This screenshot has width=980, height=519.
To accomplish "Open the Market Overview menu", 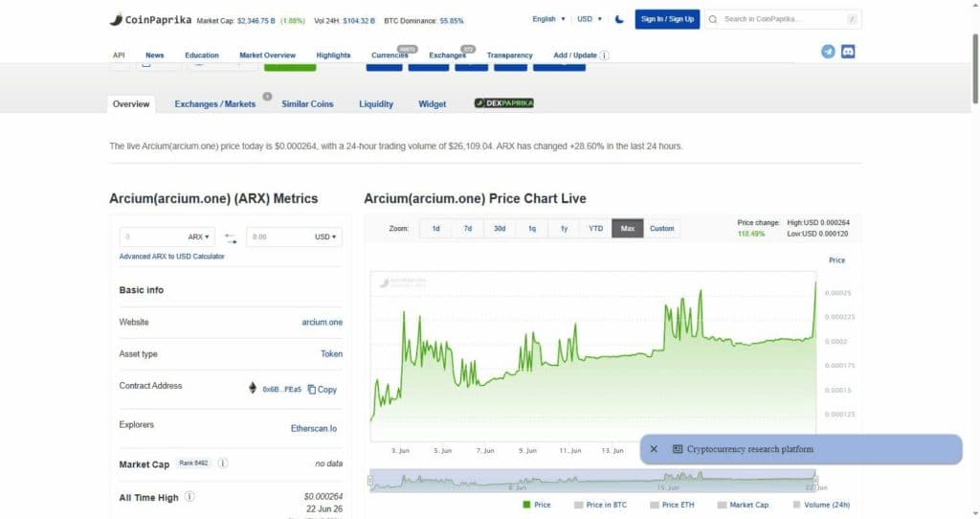I will tap(268, 55).
